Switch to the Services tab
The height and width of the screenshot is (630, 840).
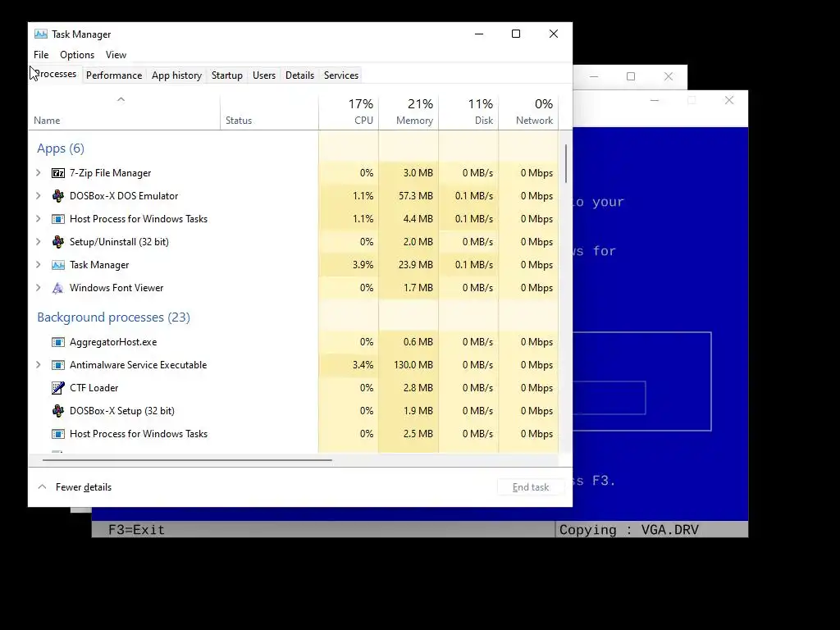pyautogui.click(x=341, y=75)
